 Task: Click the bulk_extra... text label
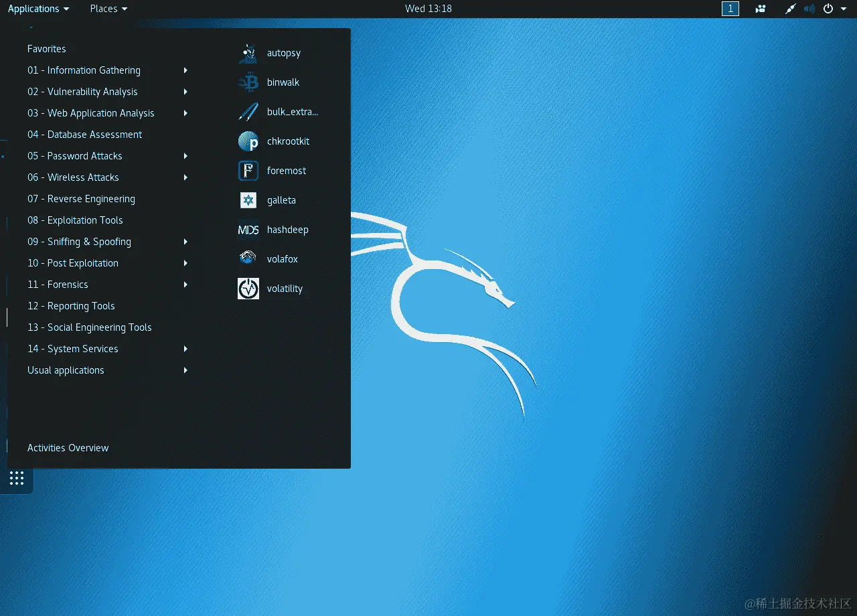(293, 112)
